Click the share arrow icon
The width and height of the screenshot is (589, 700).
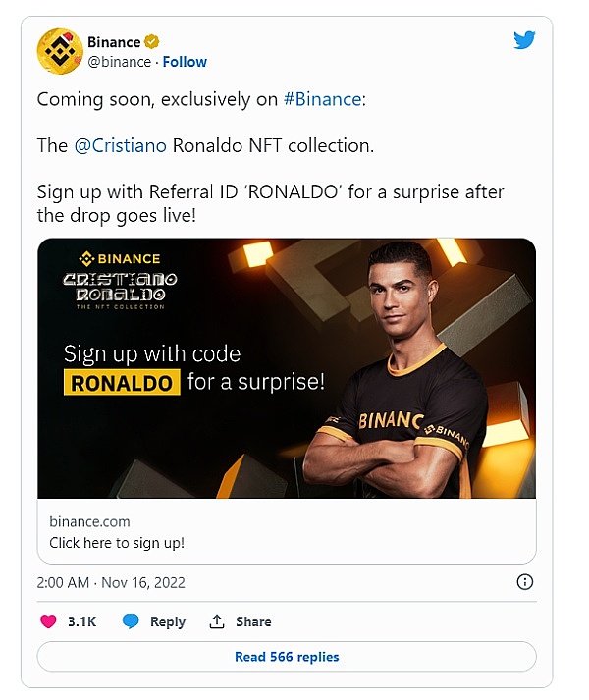(217, 621)
